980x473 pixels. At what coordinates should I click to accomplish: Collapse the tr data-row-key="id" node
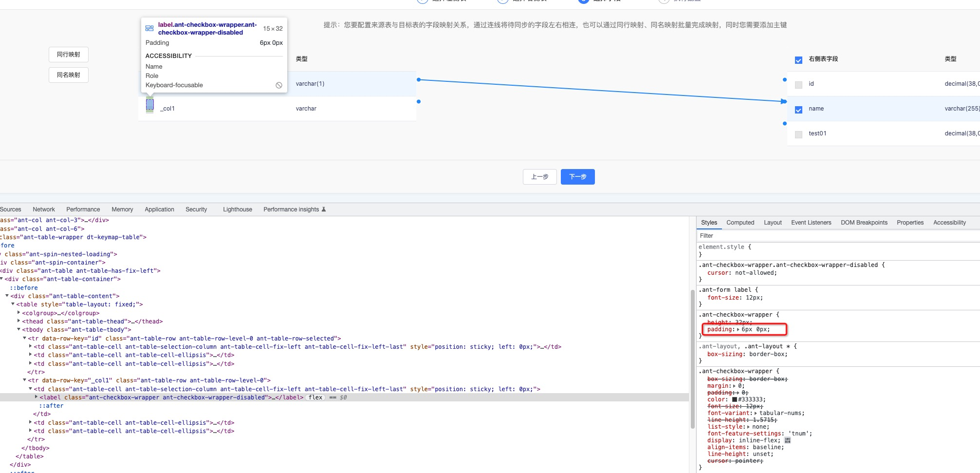[24, 338]
